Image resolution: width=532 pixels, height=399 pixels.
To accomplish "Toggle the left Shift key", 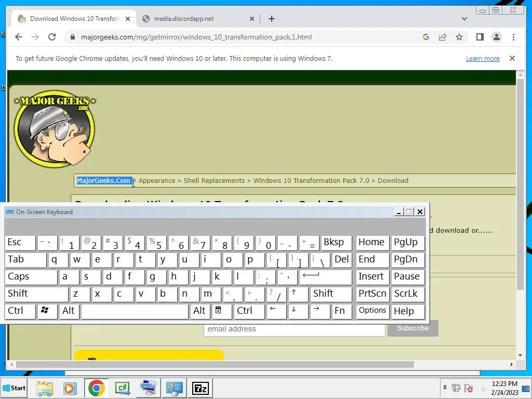I will click(x=36, y=294).
